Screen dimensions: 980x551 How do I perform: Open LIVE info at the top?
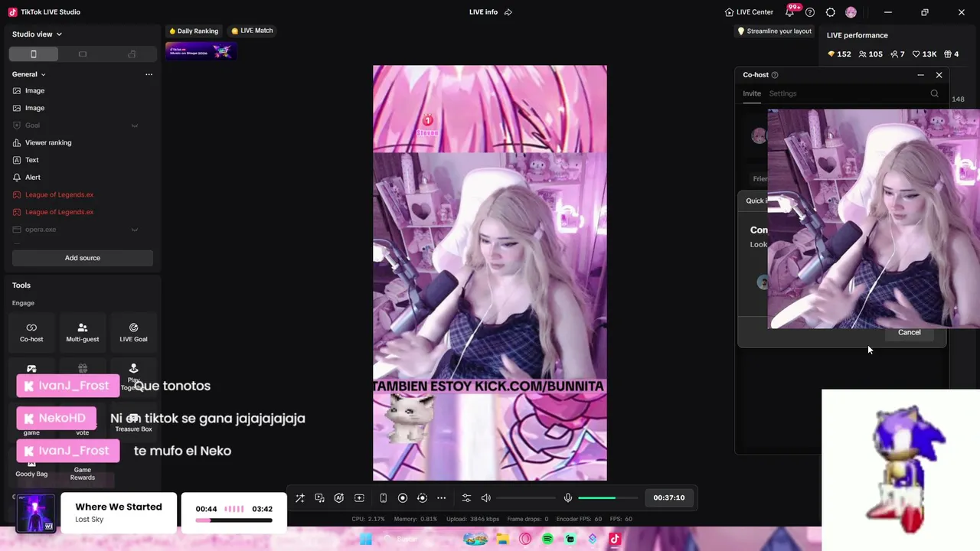tap(483, 12)
